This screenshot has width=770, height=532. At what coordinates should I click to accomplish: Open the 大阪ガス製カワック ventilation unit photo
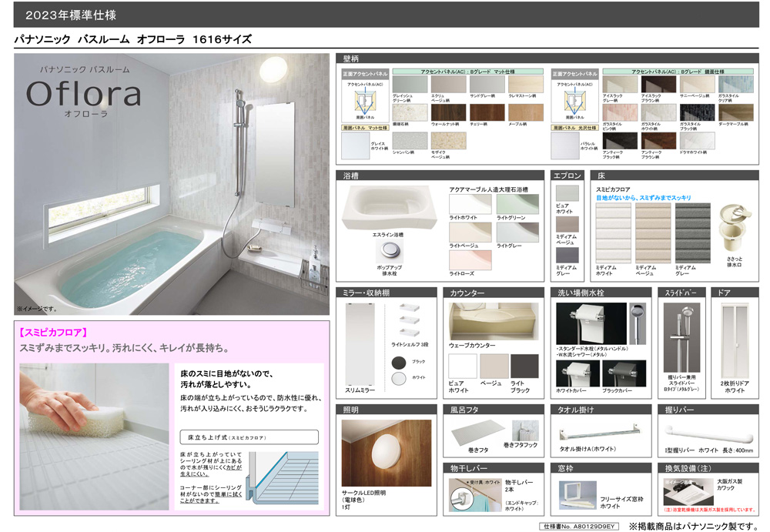pyautogui.click(x=687, y=492)
